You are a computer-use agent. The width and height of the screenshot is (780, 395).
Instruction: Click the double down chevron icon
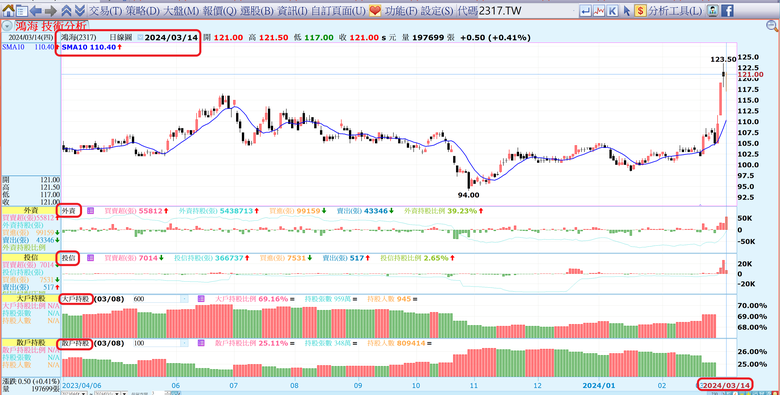pos(80,10)
